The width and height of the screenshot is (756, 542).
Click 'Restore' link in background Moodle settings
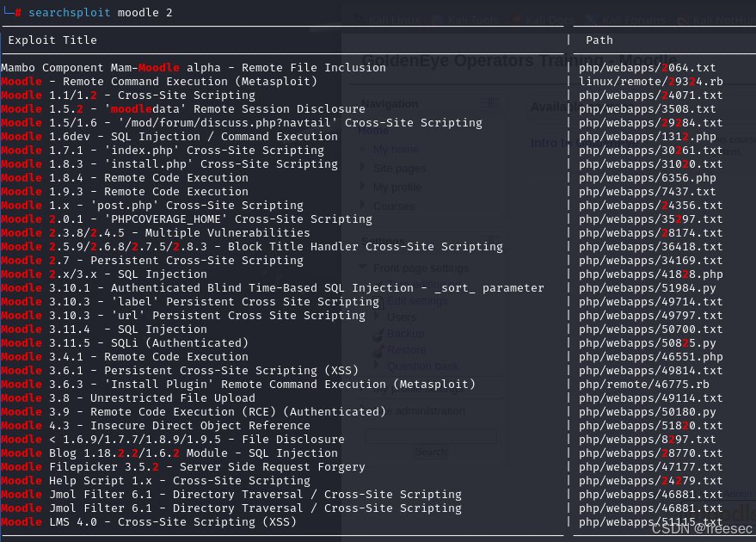(407, 349)
